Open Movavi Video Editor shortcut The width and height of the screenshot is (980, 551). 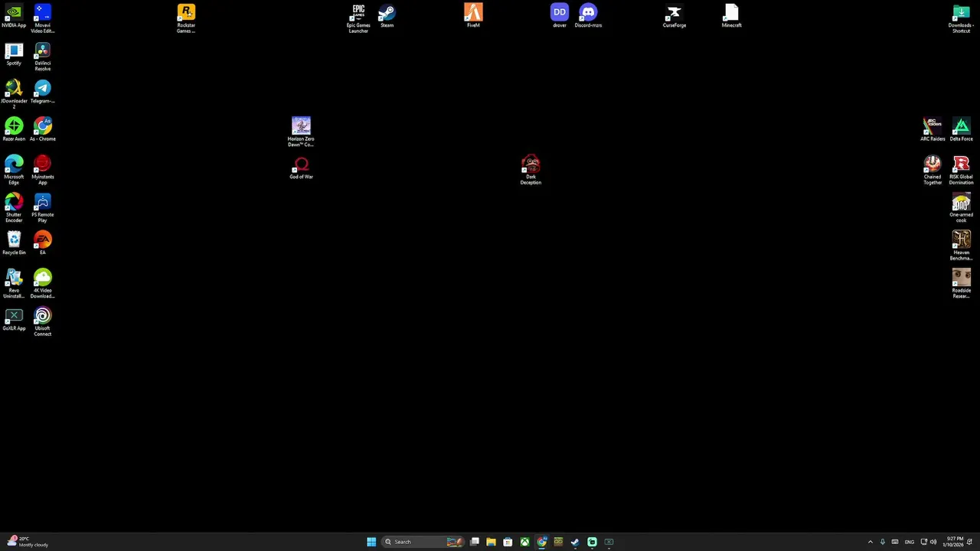click(42, 18)
